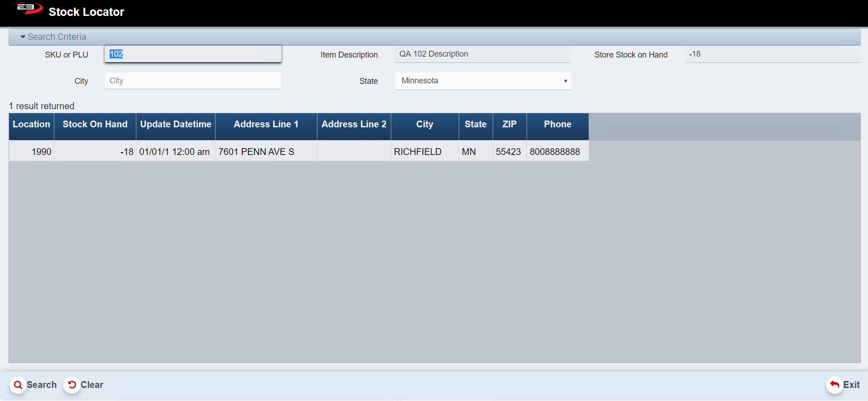Click the Address Line 2 column header
868x401 pixels.
pyautogui.click(x=354, y=125)
